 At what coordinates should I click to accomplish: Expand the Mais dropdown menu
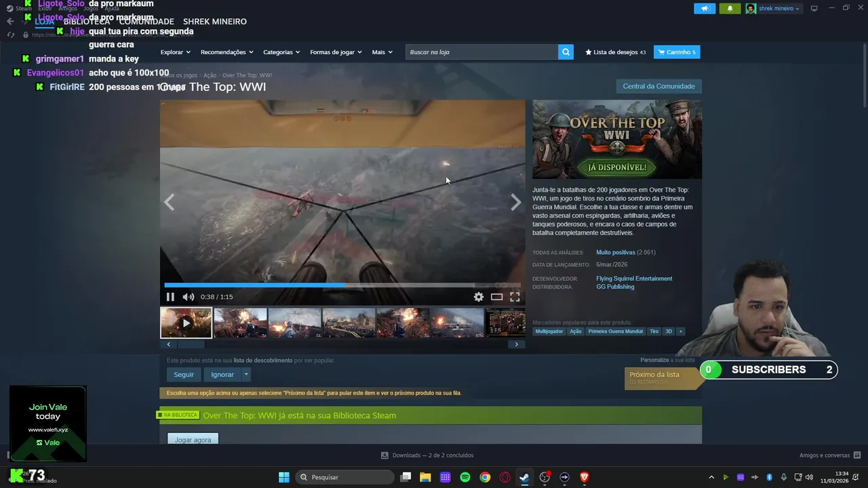click(x=382, y=52)
